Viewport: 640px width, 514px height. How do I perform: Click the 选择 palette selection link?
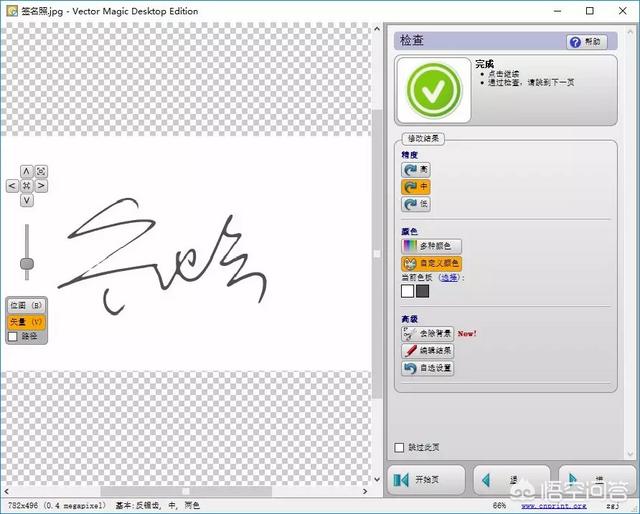tap(449, 277)
